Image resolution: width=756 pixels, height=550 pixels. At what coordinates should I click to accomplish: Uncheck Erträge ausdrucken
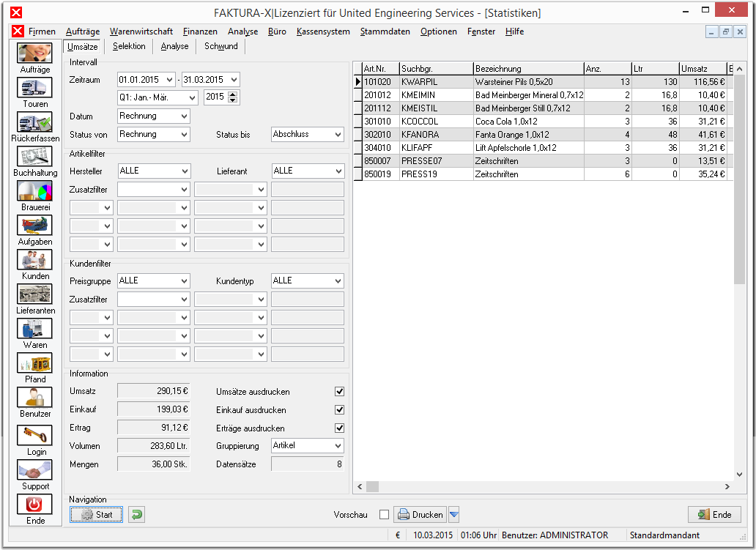click(339, 428)
